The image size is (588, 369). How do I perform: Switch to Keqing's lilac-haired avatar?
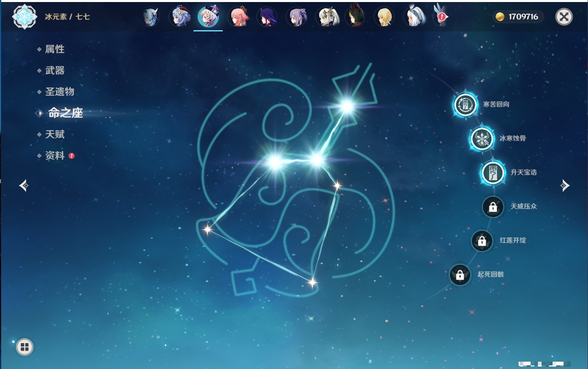[x=297, y=17]
